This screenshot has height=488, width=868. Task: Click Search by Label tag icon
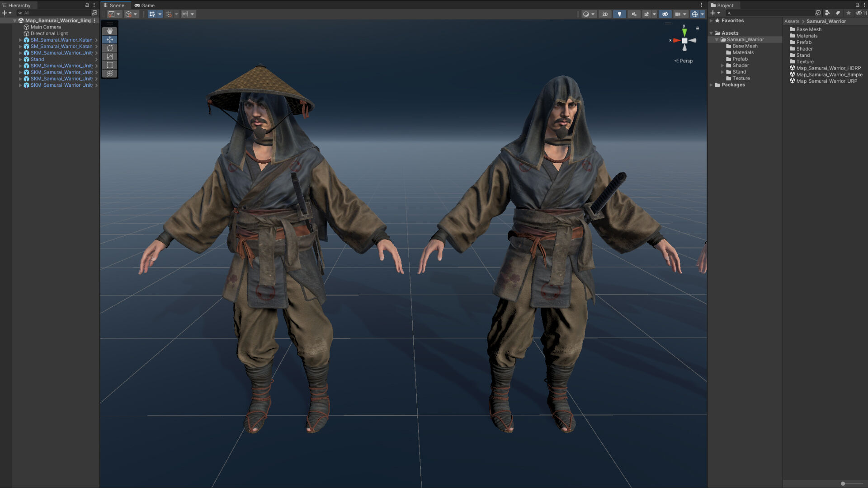coord(838,13)
